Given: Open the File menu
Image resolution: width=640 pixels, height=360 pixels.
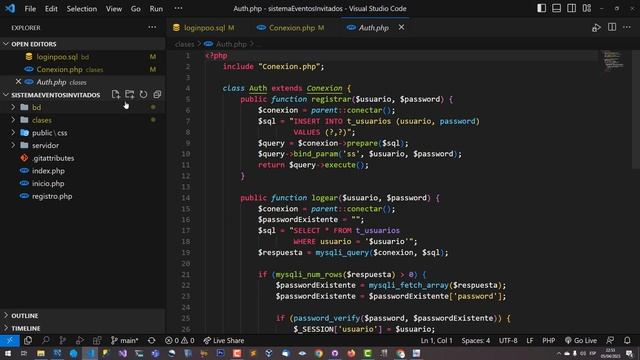Looking at the screenshot, I should coord(30,9).
